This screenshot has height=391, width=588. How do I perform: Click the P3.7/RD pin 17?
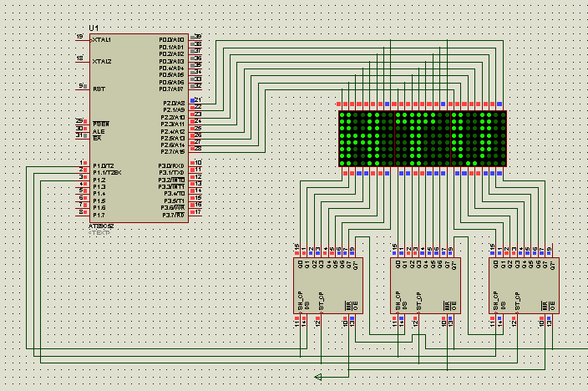(197, 214)
